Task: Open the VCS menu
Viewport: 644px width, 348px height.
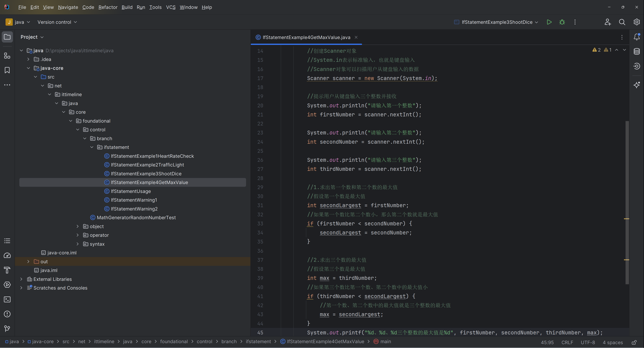Action: (171, 7)
